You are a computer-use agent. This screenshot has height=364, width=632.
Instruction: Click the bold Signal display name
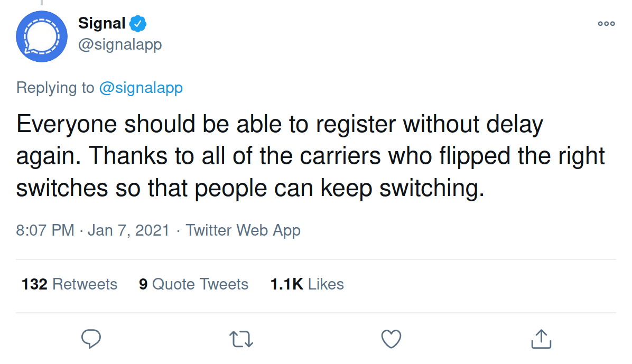point(102,23)
